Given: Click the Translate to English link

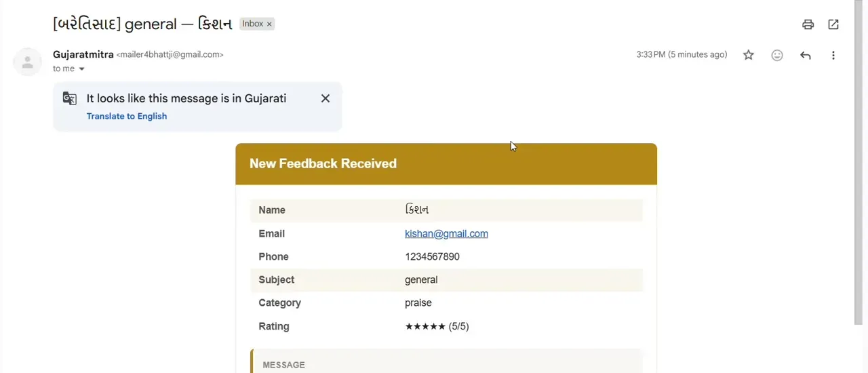Looking at the screenshot, I should [x=127, y=116].
